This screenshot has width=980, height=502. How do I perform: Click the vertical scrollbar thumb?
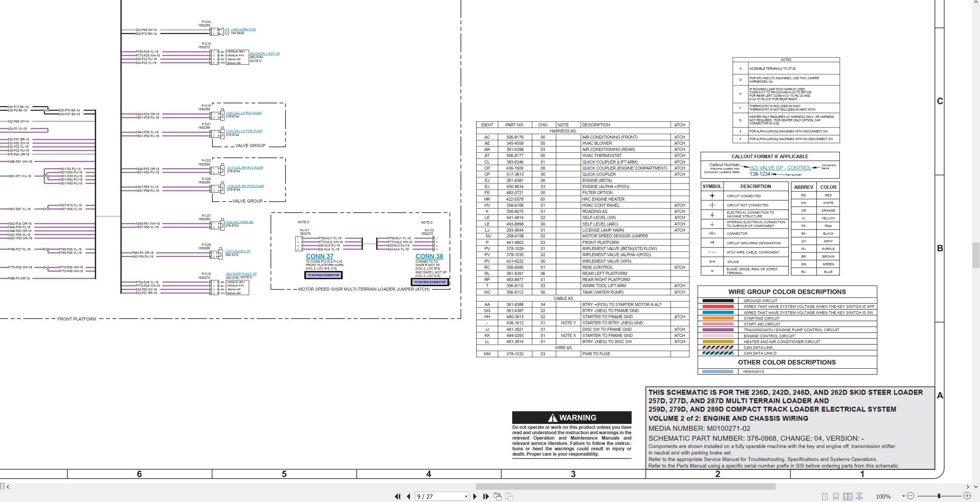click(976, 255)
